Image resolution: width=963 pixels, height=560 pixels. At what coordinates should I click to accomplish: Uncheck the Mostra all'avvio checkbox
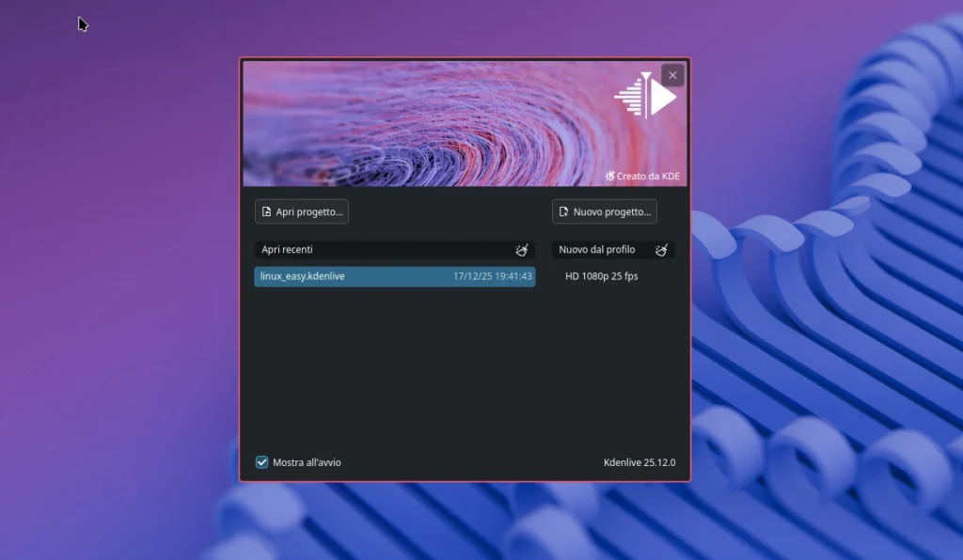[262, 462]
